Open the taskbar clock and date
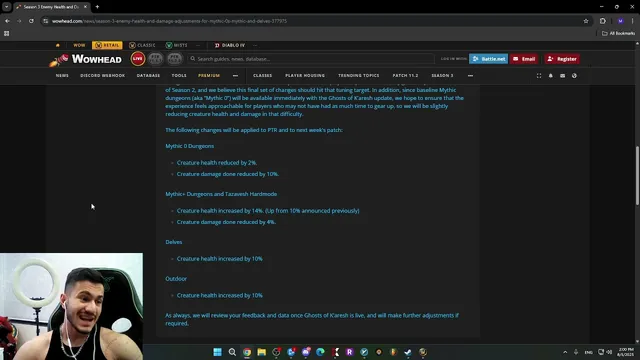640x360 pixels. (626, 352)
